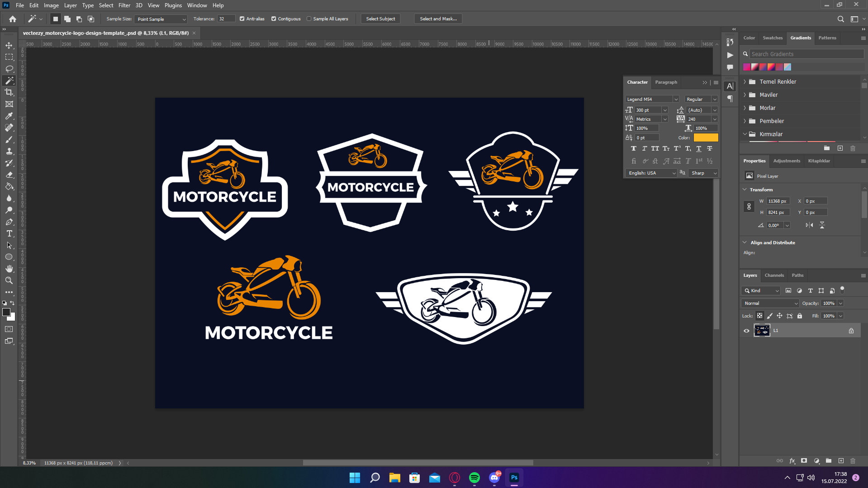The image size is (868, 488).
Task: Select the Eyedropper tool
Action: click(9, 116)
